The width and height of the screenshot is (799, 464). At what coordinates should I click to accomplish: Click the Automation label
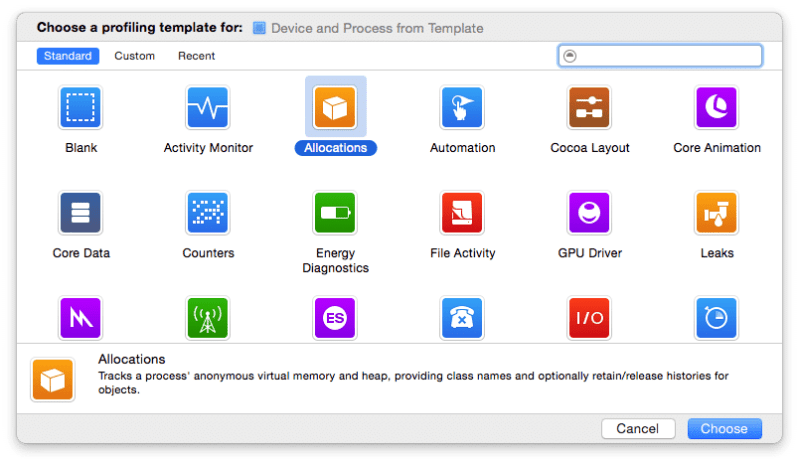[462, 148]
